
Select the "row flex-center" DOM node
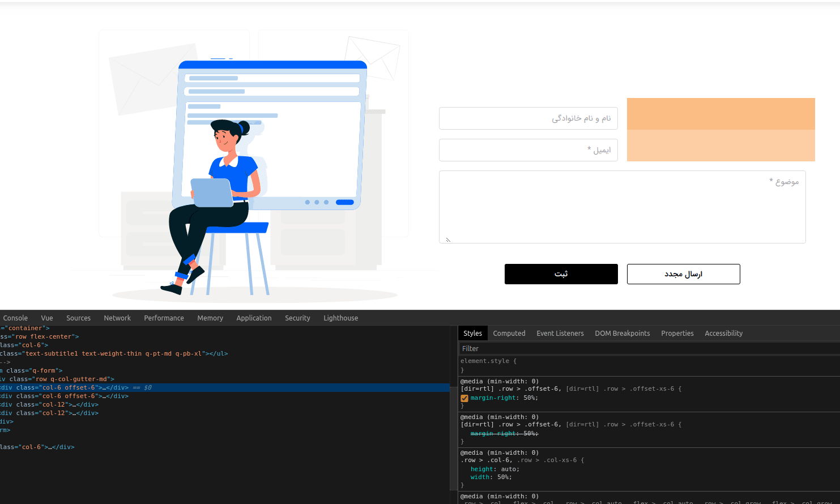pyautogui.click(x=225, y=336)
